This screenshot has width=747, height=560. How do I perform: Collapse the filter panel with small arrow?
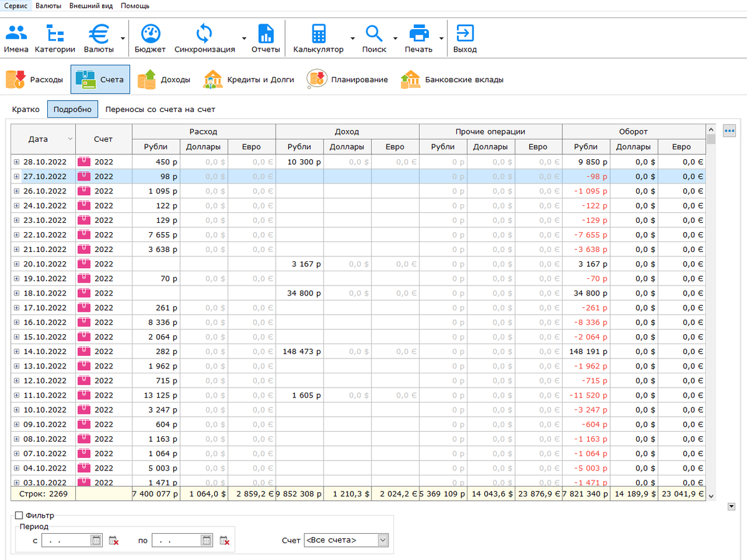tap(731, 506)
